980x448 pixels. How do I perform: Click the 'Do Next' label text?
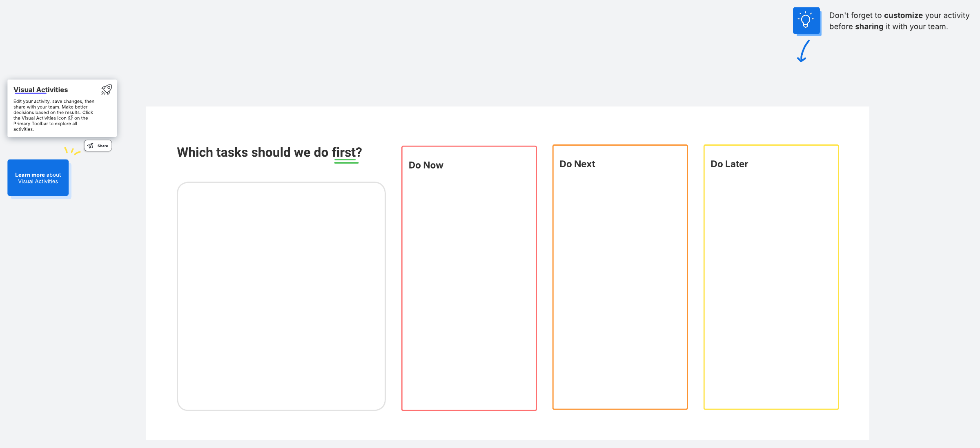pyautogui.click(x=577, y=164)
